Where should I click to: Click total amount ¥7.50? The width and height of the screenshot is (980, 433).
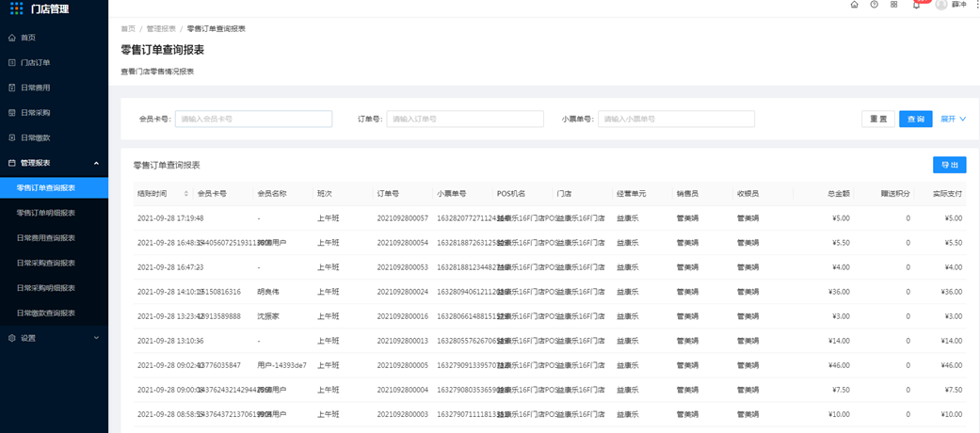click(x=841, y=390)
